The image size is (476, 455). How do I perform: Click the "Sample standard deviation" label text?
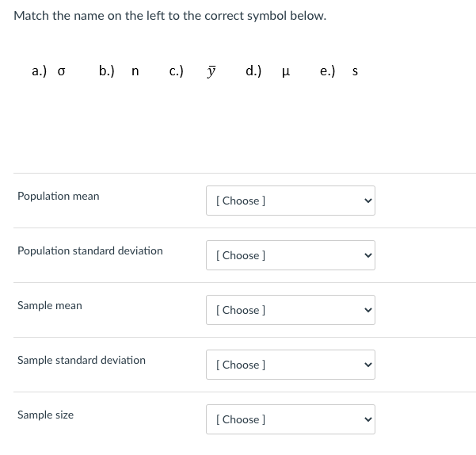tap(82, 360)
